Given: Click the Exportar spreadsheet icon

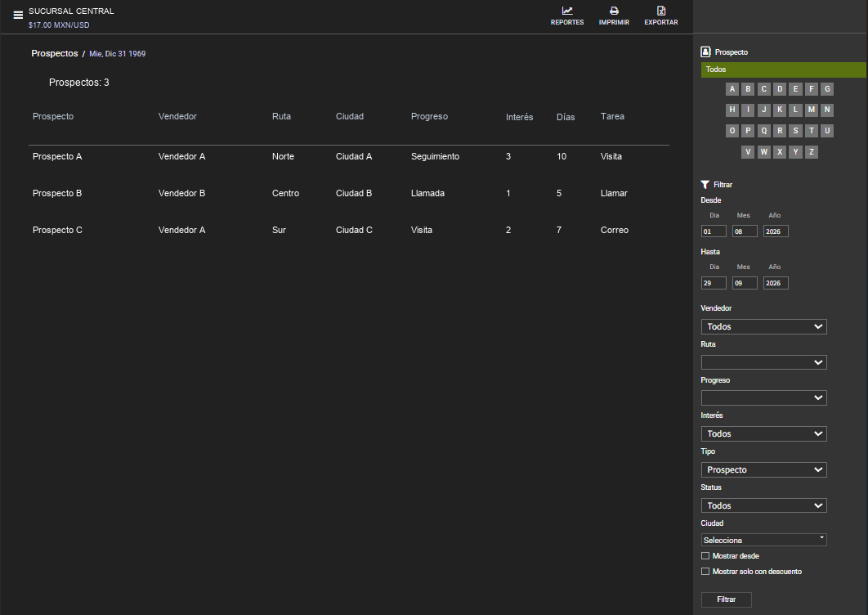Looking at the screenshot, I should tap(661, 11).
